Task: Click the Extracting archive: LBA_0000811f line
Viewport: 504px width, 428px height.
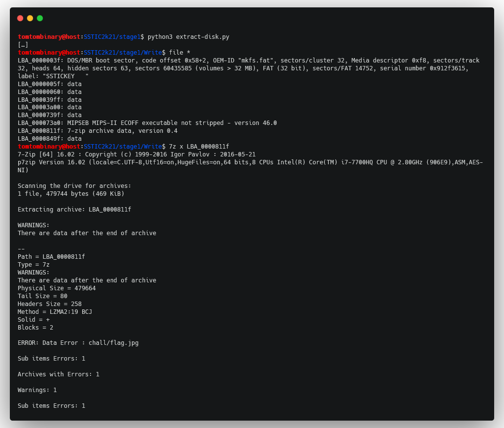Action: pyautogui.click(x=74, y=210)
